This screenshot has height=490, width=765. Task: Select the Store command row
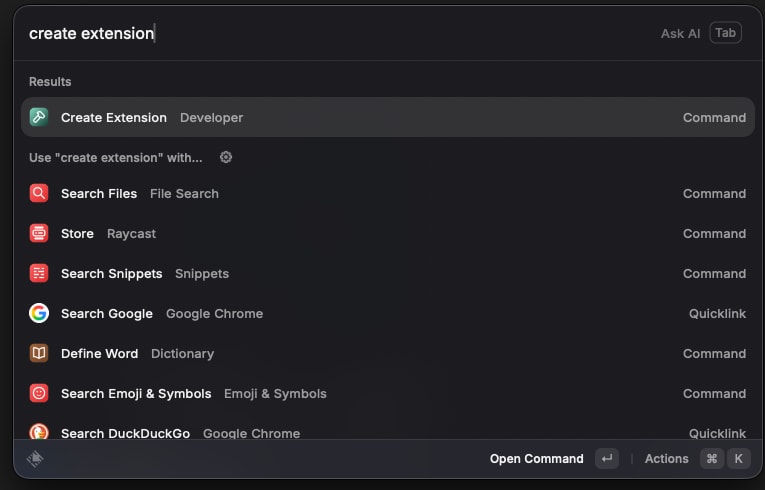click(388, 233)
